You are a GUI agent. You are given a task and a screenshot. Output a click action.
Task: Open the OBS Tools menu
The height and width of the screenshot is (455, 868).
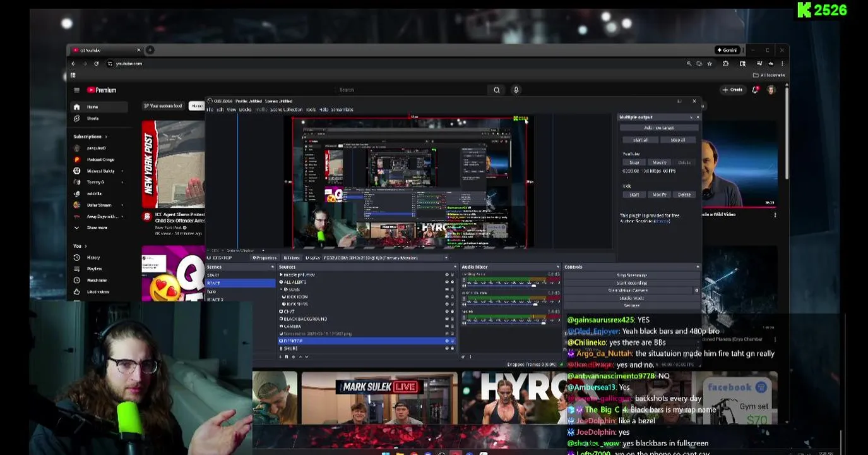(x=311, y=110)
